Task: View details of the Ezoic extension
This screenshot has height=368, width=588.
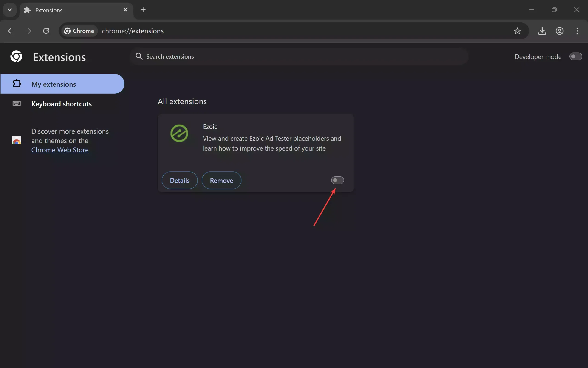Action: tap(179, 180)
